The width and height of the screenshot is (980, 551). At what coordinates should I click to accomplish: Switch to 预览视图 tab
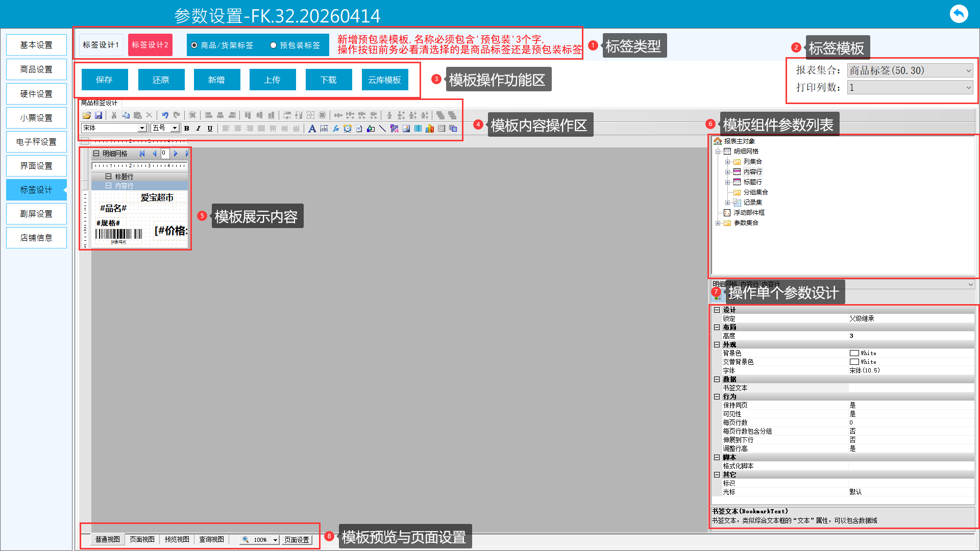pyautogui.click(x=177, y=539)
